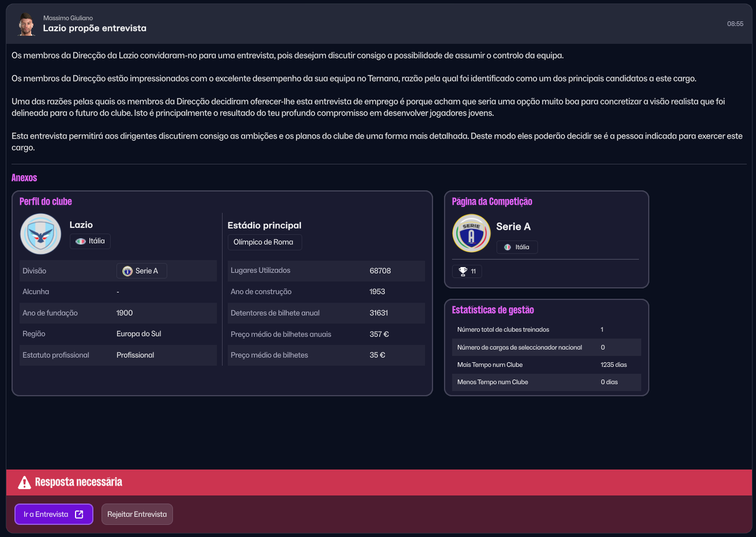This screenshot has height=537, width=756.
Task: Click the 35 € average ticket price
Action: coord(377,355)
